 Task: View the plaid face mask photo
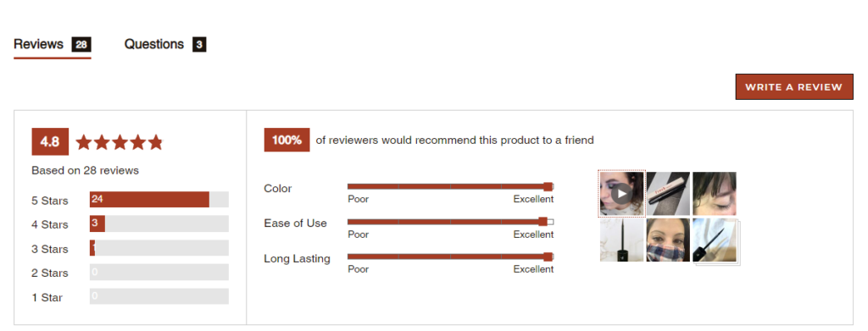[668, 240]
